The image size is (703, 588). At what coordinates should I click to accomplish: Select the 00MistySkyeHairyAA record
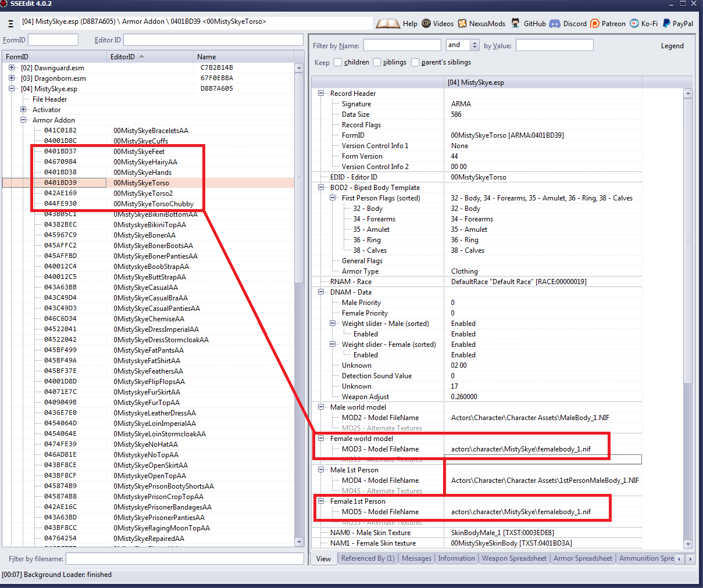(x=145, y=162)
